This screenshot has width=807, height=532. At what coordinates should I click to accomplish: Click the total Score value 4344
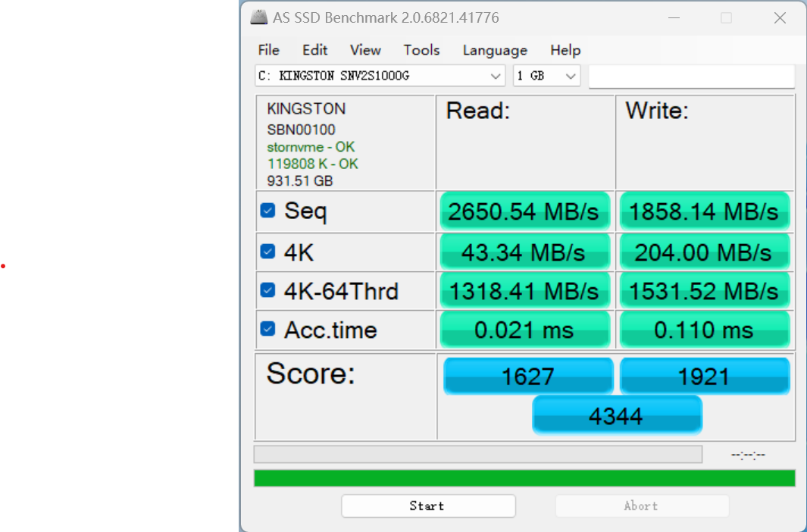coord(616,415)
